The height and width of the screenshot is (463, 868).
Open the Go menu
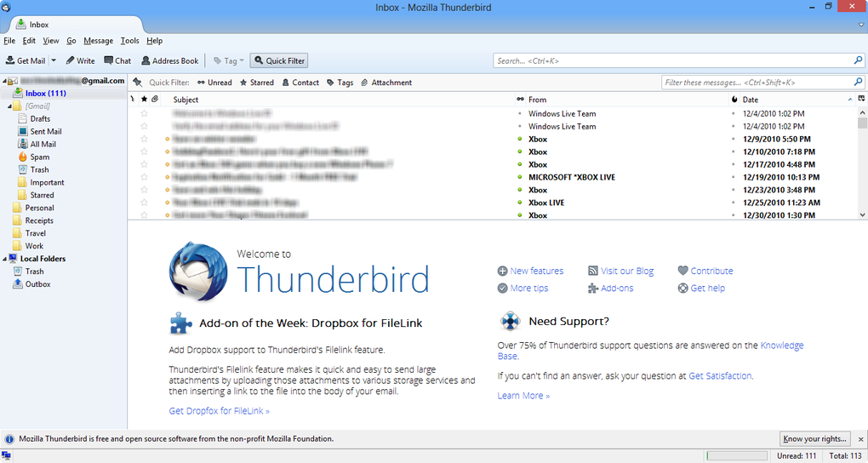coord(71,41)
